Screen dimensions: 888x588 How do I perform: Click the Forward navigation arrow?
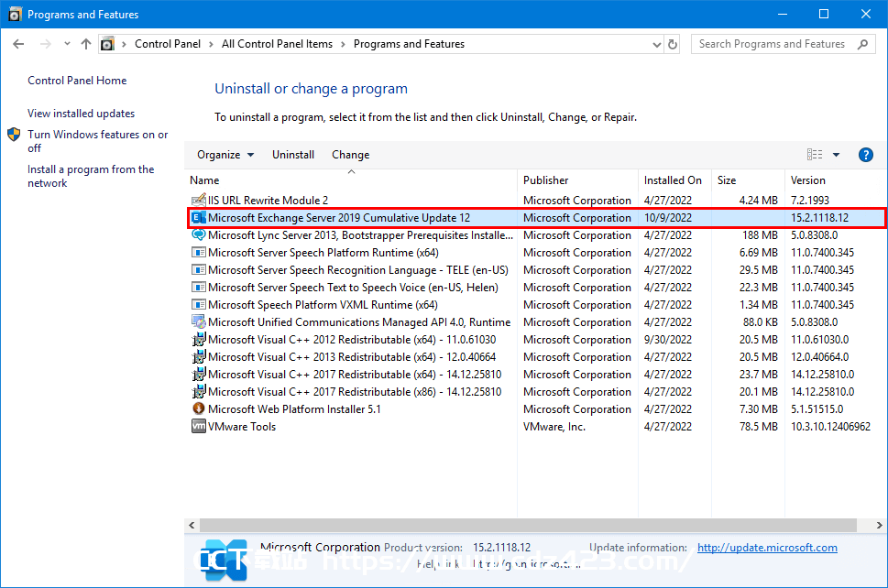(x=46, y=44)
